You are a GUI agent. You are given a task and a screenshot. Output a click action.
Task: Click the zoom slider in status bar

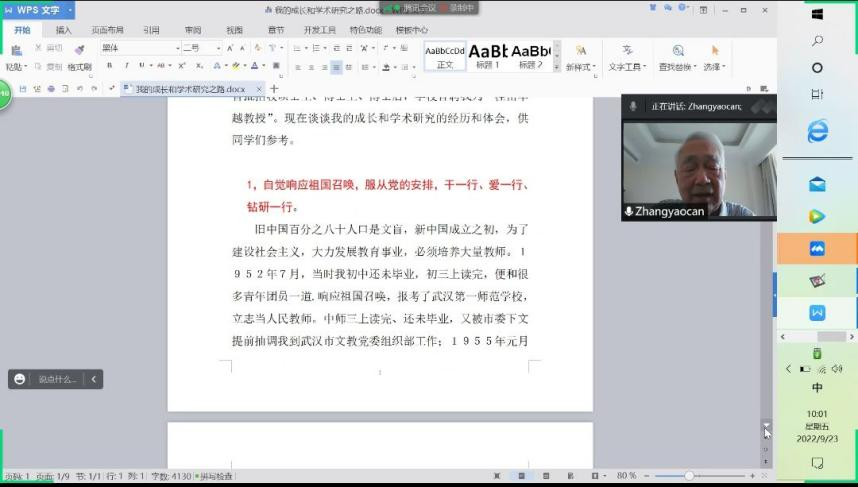tap(688, 476)
